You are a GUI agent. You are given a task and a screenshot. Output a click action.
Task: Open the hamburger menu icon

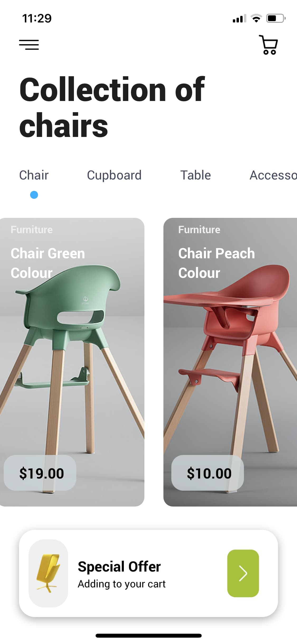point(29,45)
